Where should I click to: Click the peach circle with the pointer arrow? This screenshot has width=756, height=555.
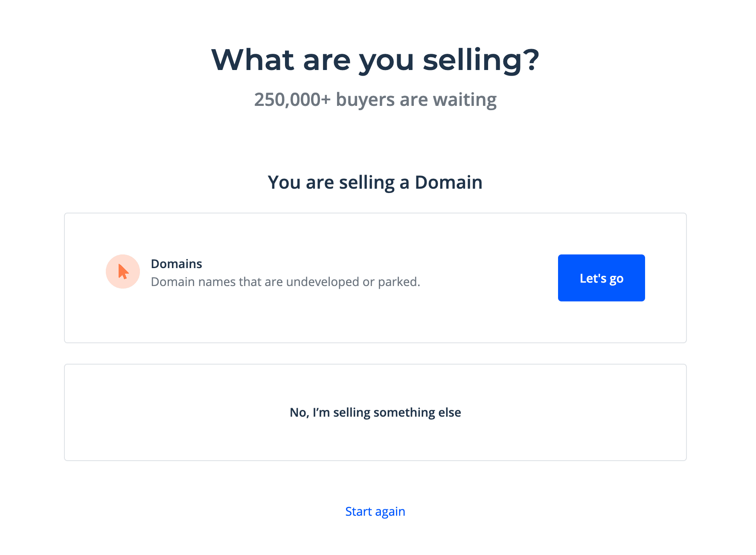pyautogui.click(x=122, y=271)
